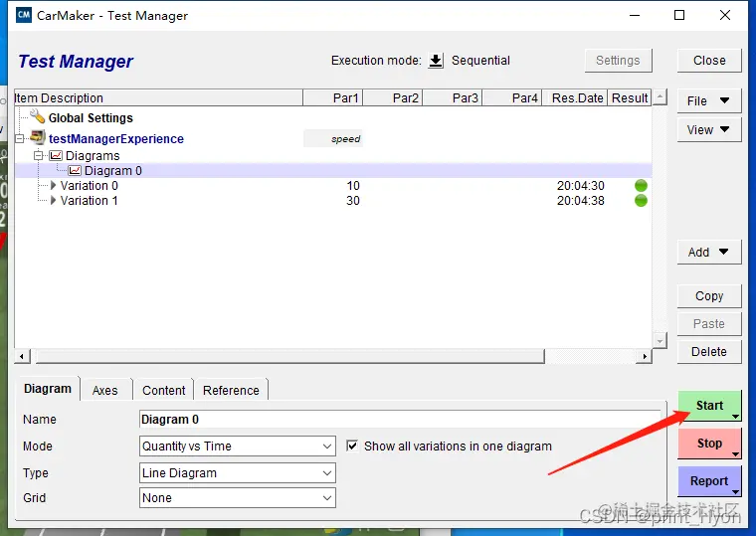Expand the Variation 0 row
756x536 pixels.
[x=53, y=186]
